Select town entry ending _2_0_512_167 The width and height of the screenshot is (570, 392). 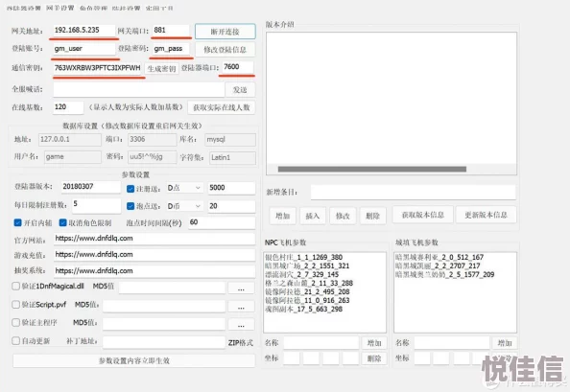click(439, 258)
